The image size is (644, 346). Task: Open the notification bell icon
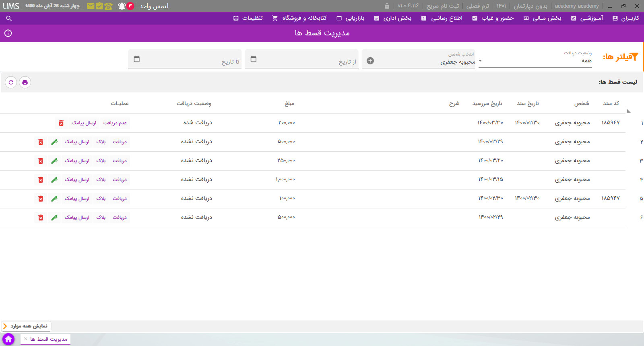point(122,6)
